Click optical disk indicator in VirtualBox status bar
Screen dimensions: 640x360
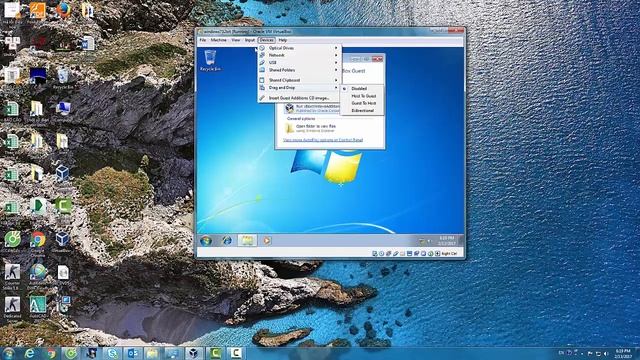point(382,253)
